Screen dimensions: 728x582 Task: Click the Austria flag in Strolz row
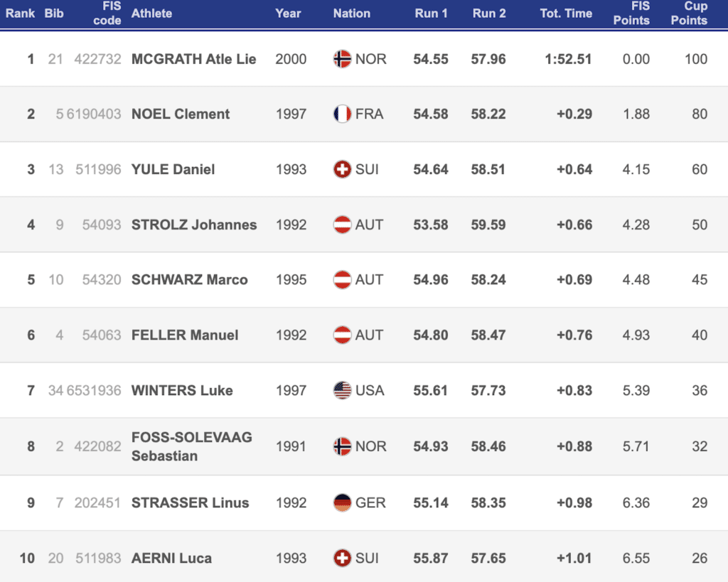click(x=342, y=225)
